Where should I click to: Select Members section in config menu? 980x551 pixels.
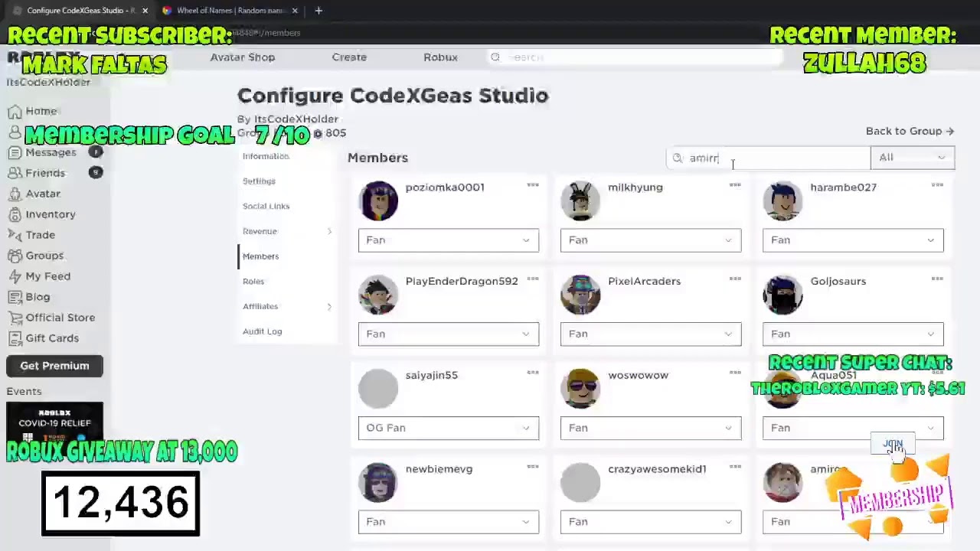260,256
